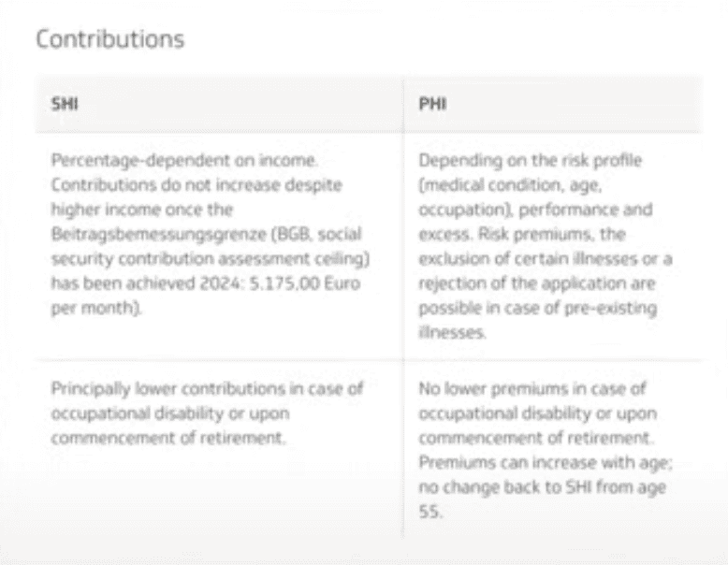The height and width of the screenshot is (565, 728).
Task: Click 'Depending on the risk profile' text
Action: [x=531, y=161]
